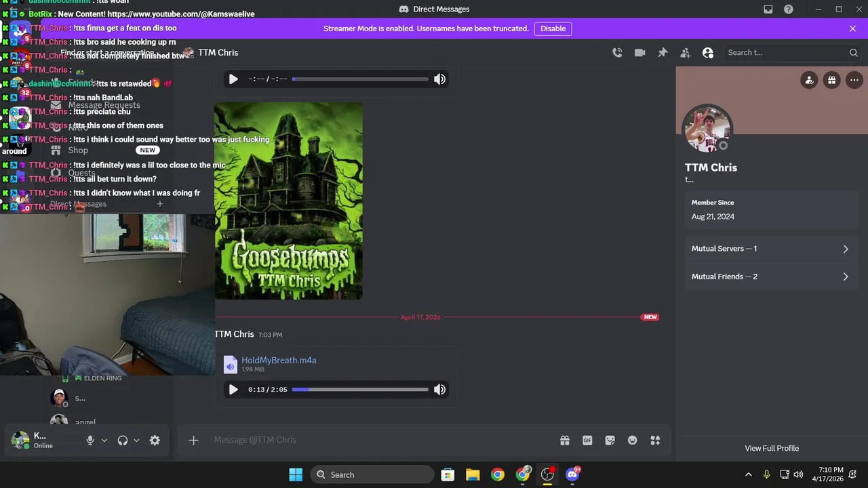Gift Nitro from profile banner icon
868x488 pixels.
pyautogui.click(x=831, y=80)
